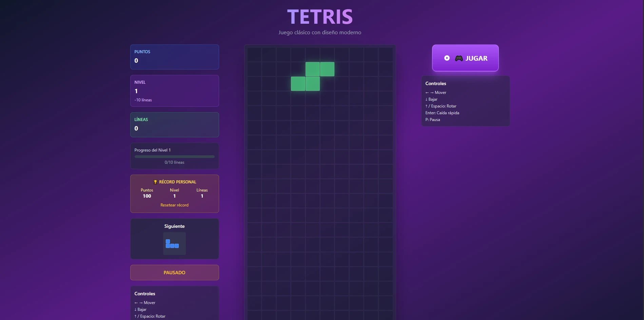Click the left sidebar Controles heading
Image resolution: width=644 pixels, height=320 pixels.
click(144, 294)
